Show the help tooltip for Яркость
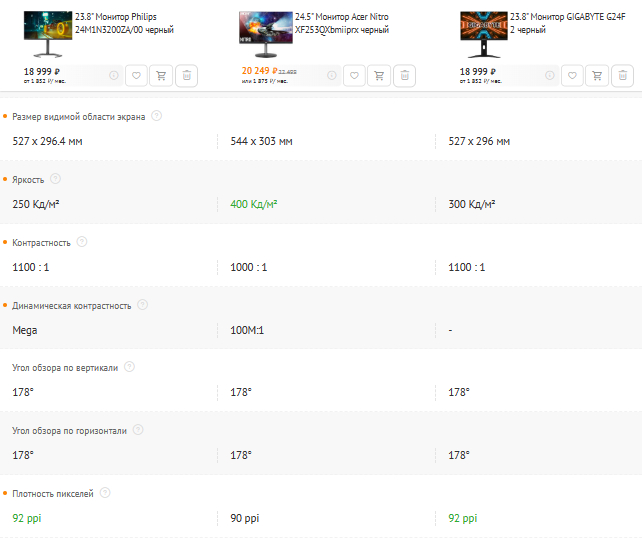 point(55,179)
